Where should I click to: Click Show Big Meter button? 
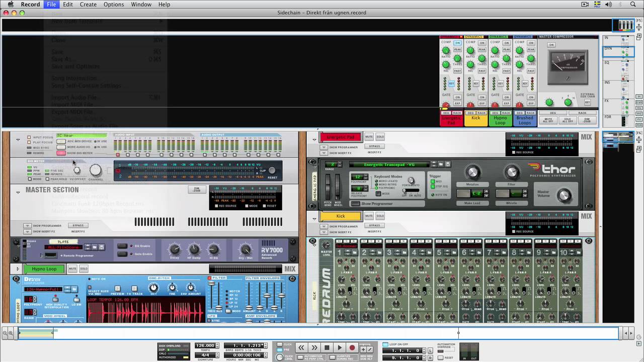61,153
